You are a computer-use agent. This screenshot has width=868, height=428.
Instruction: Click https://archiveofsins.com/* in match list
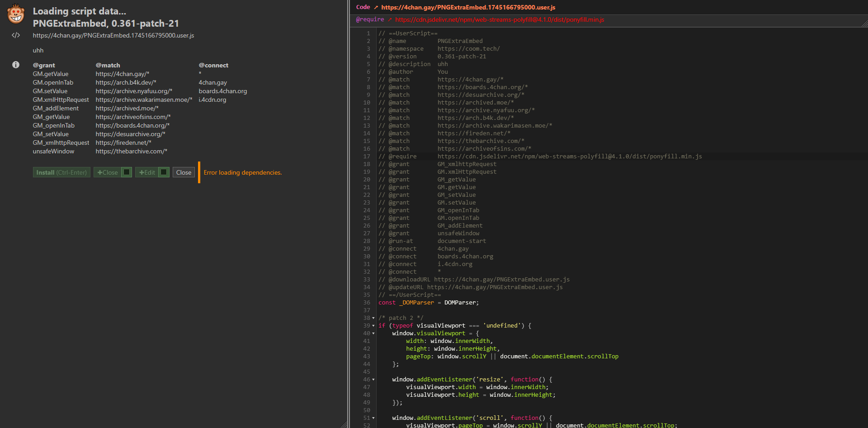(x=133, y=117)
